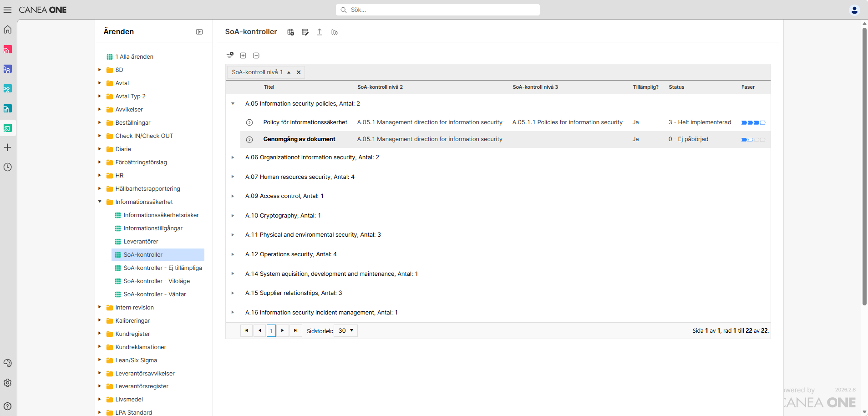Collapse the Informationssäkerhet folder
Screen dimensions: 868x416
pos(100,202)
